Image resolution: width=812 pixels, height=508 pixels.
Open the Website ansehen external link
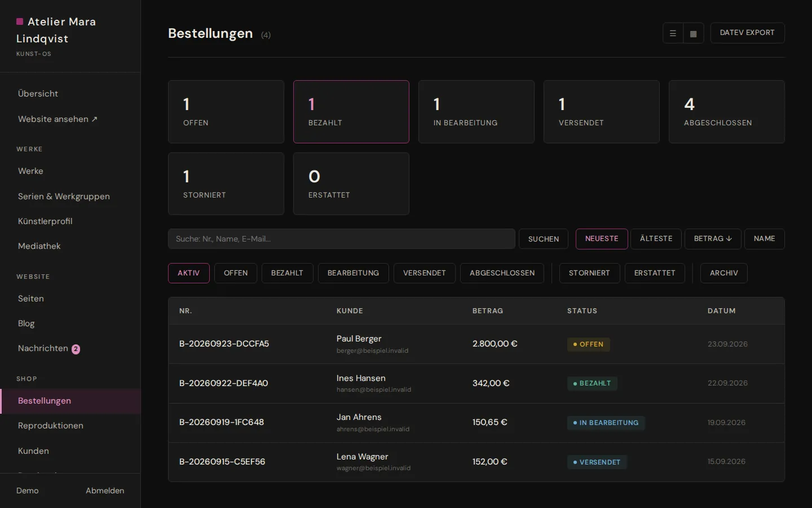click(x=70, y=119)
